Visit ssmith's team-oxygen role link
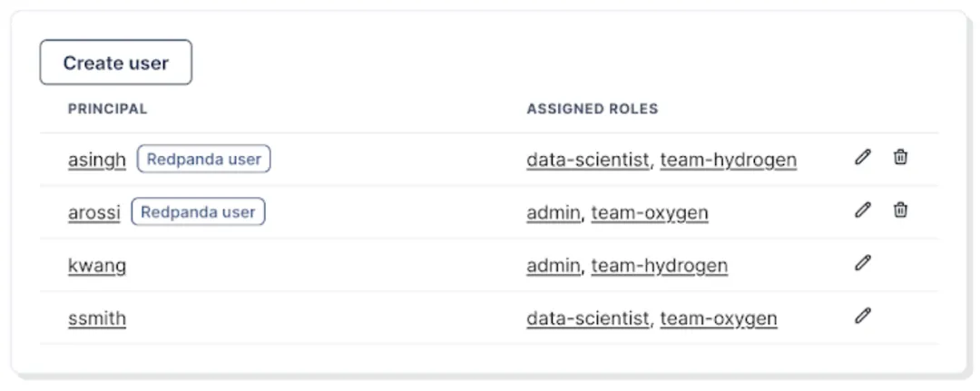 coord(718,318)
